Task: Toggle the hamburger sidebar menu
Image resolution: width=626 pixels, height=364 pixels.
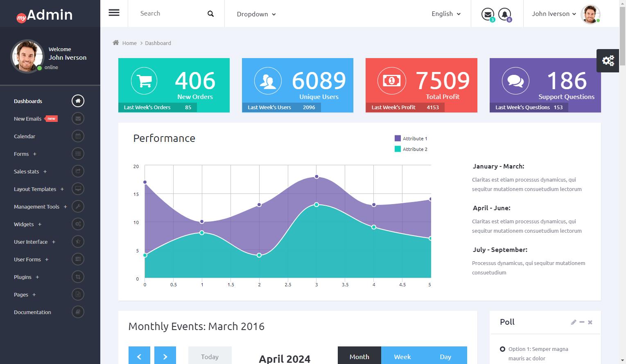Action: [x=114, y=13]
